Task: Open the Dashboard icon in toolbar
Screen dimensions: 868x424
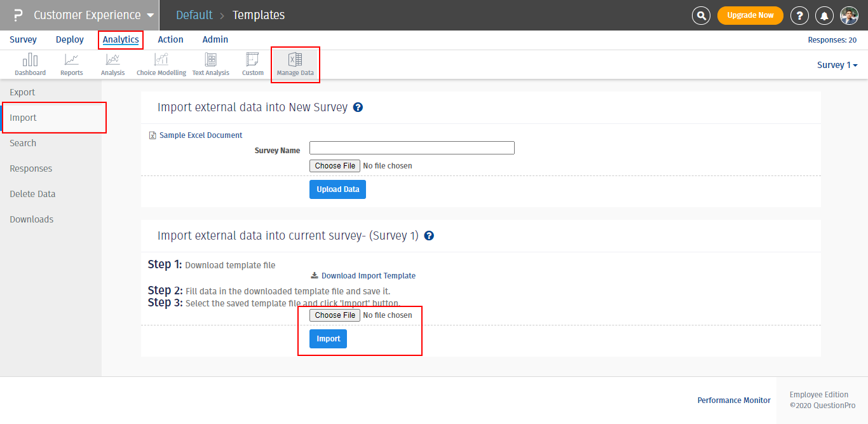Action: coord(30,61)
